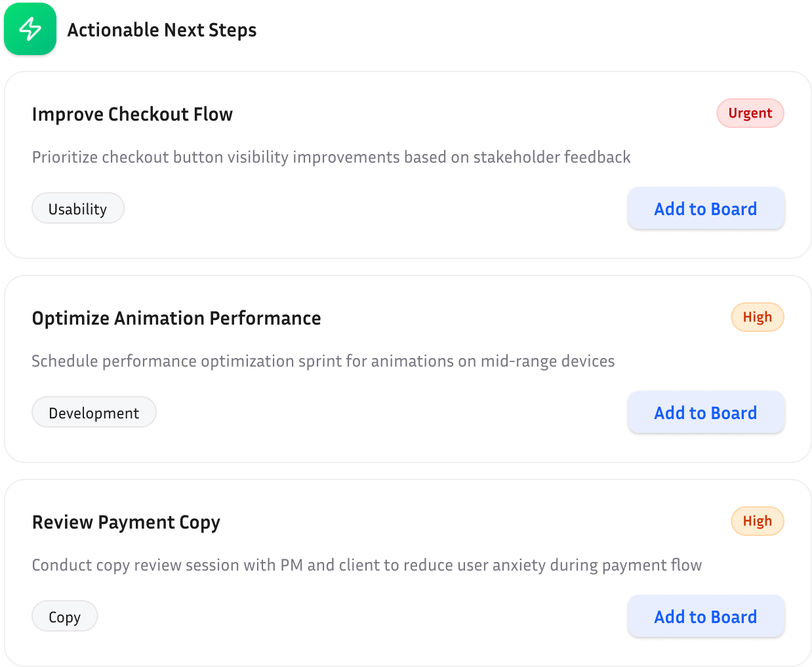Add Review Payment Copy to board
The width and height of the screenshot is (812, 667).
(x=706, y=616)
